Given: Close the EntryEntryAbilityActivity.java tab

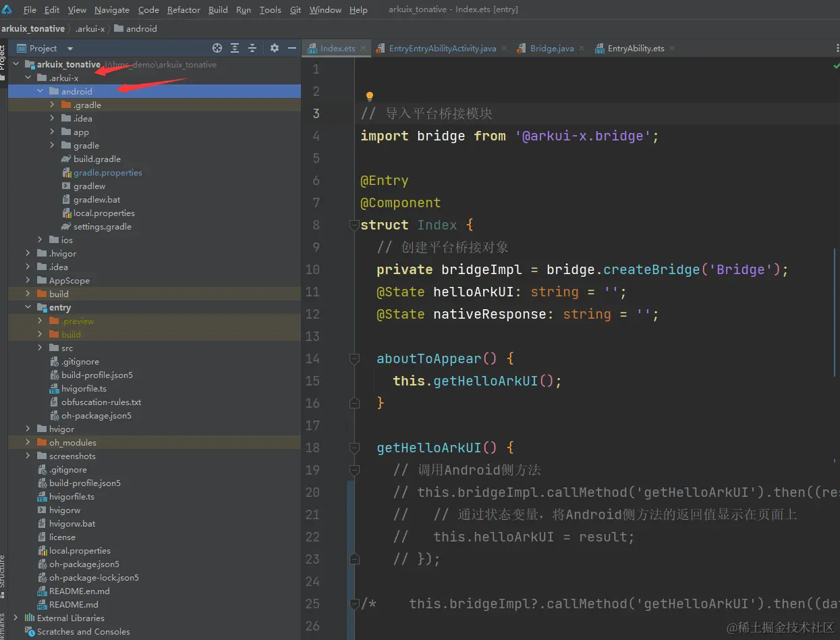Looking at the screenshot, I should tap(505, 49).
